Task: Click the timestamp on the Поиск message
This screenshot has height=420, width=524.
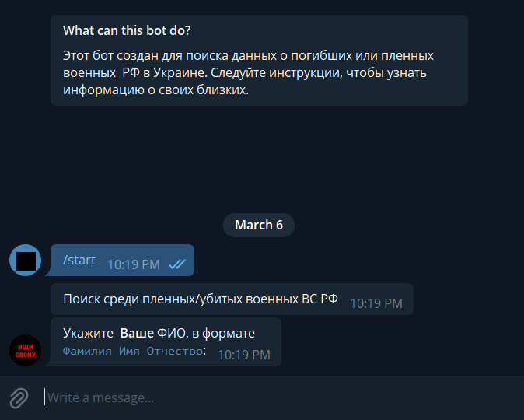Action: pos(376,303)
